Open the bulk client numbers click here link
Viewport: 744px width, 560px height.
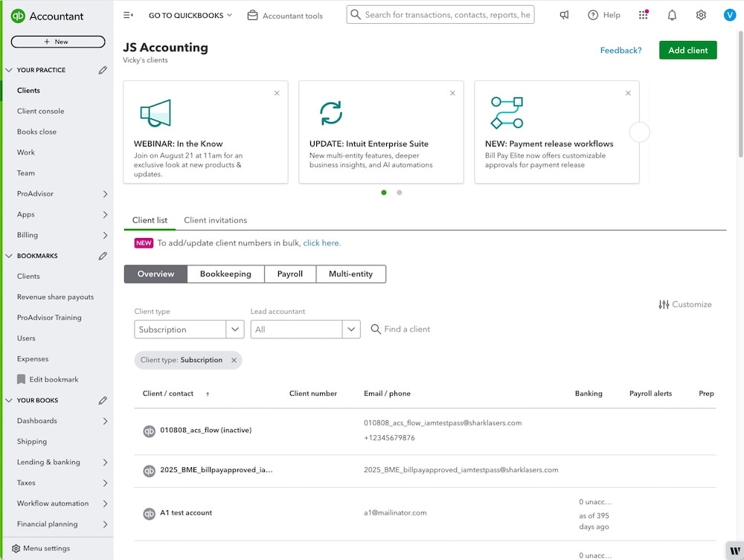click(321, 242)
